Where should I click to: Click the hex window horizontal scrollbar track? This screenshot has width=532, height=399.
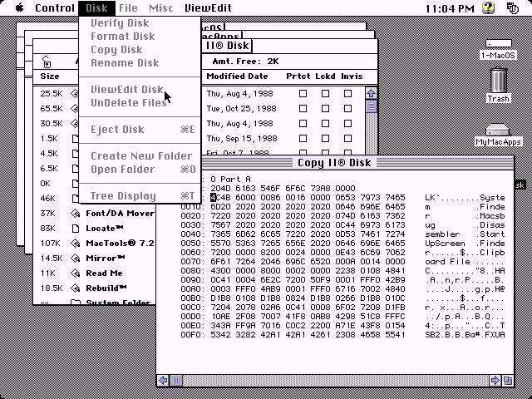(336, 381)
